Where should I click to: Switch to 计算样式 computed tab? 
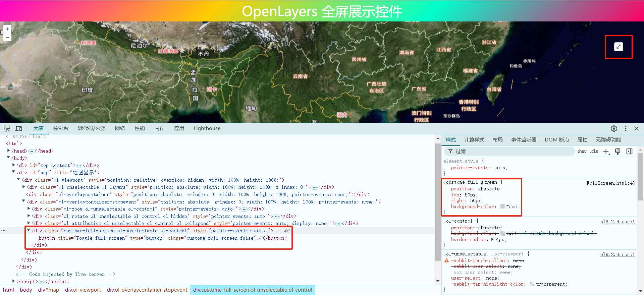pyautogui.click(x=474, y=140)
